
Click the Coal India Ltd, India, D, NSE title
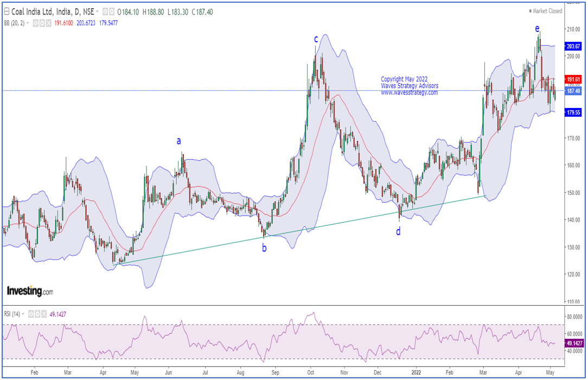(53, 12)
